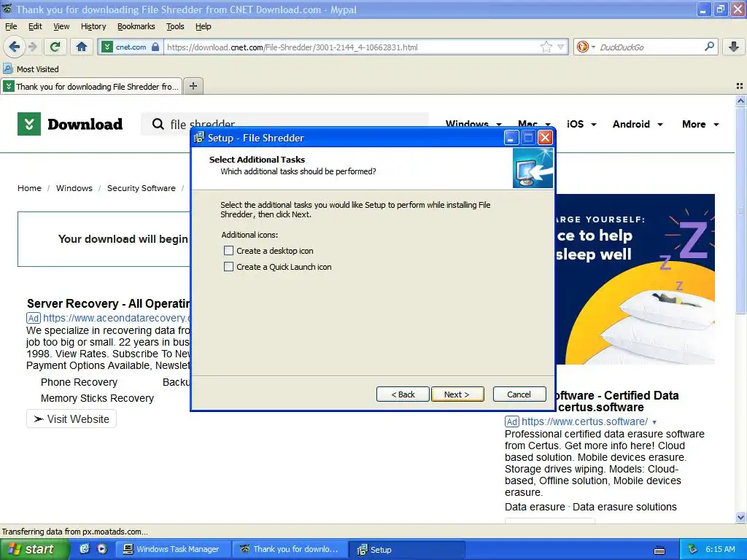
Task: Click the Next button in Setup
Action: (x=457, y=394)
